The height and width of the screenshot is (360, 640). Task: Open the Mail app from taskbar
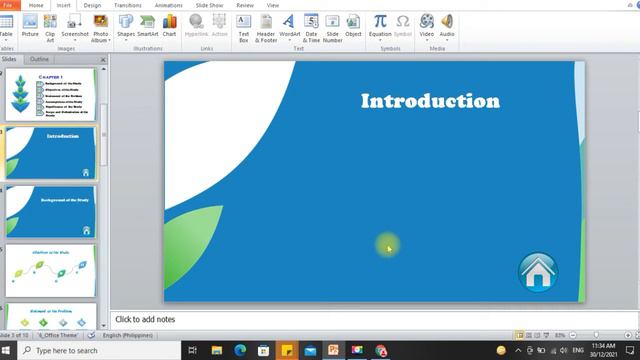coord(310,351)
